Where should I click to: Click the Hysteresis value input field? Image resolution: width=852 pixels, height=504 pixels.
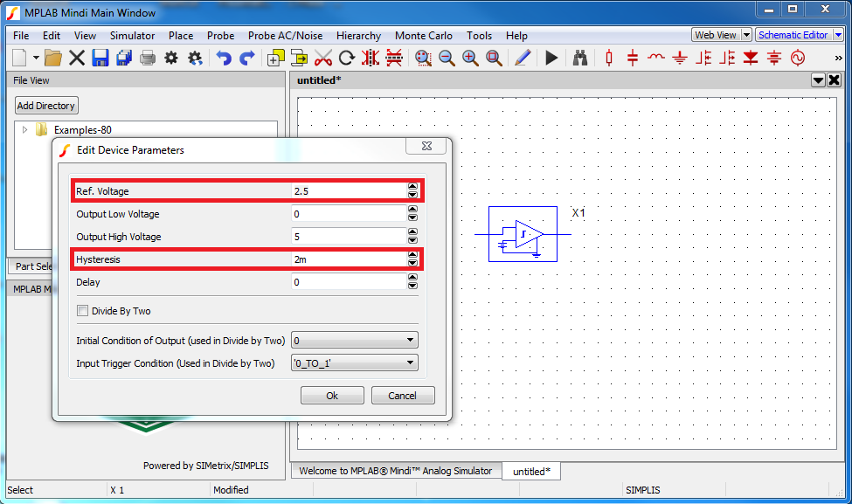(x=348, y=259)
